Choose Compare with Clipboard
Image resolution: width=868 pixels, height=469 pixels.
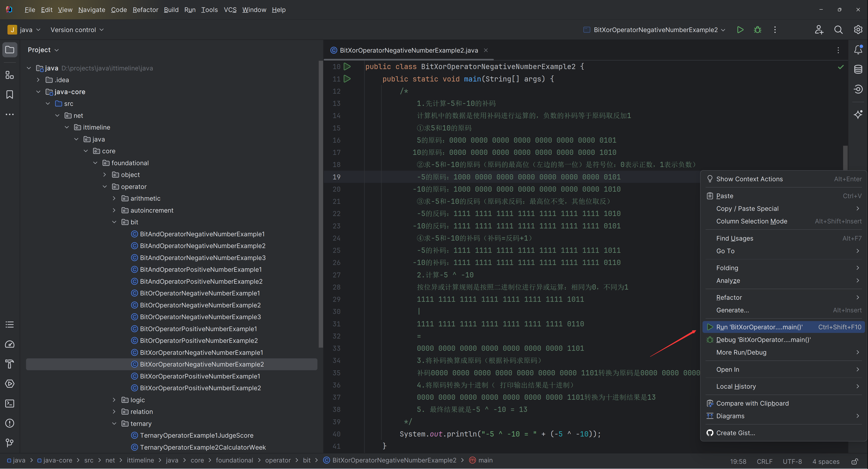coord(784,403)
